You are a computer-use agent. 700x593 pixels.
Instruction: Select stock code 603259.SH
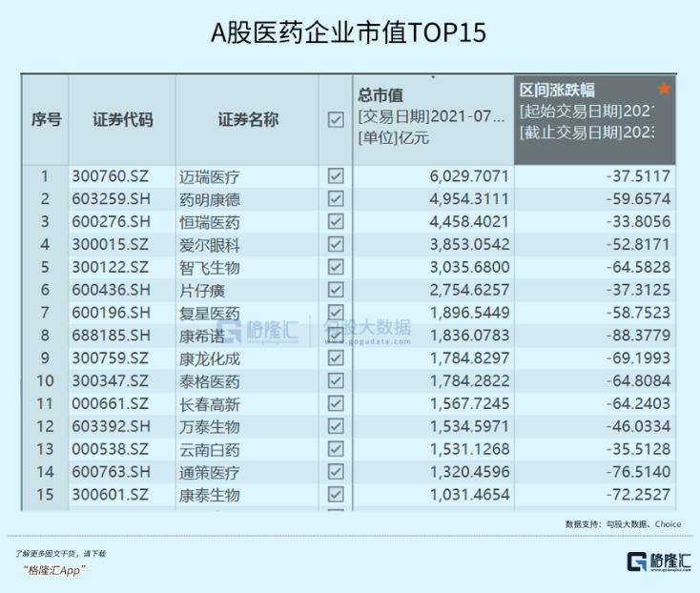point(112,199)
